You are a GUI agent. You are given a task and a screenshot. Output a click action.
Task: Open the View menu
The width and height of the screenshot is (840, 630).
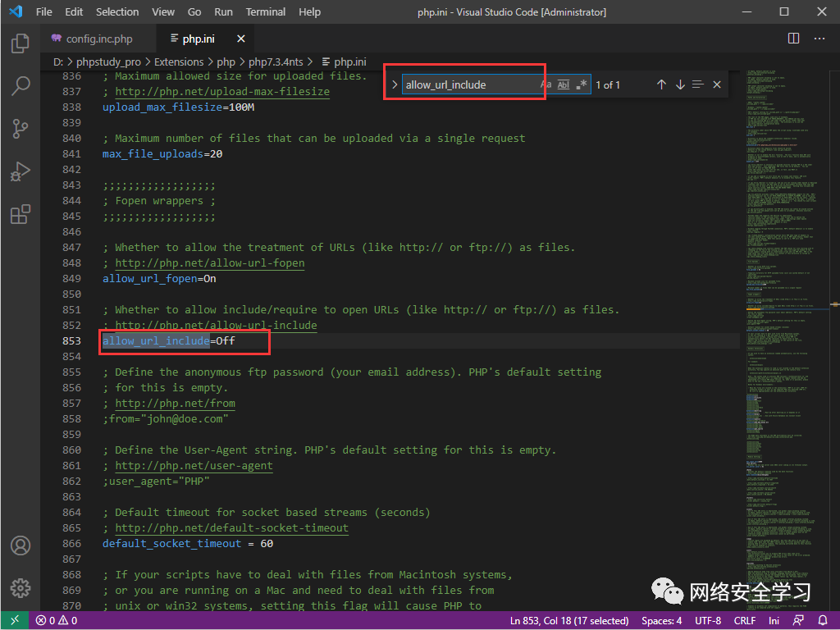tap(163, 11)
